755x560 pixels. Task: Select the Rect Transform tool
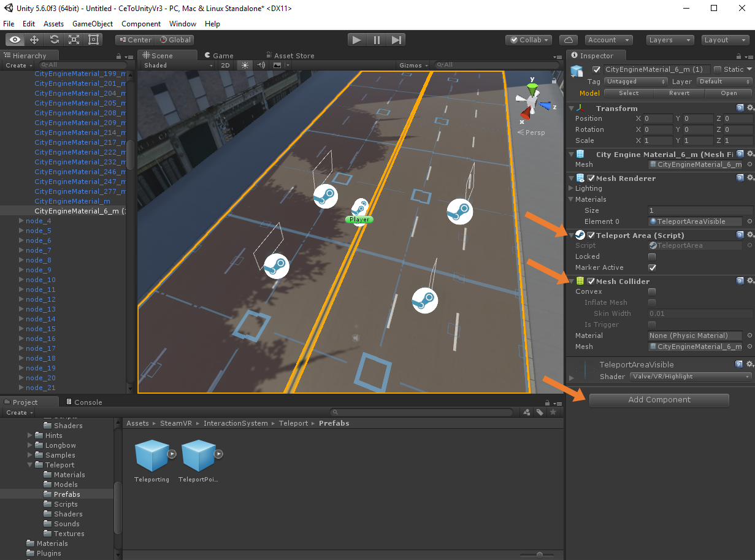point(94,40)
